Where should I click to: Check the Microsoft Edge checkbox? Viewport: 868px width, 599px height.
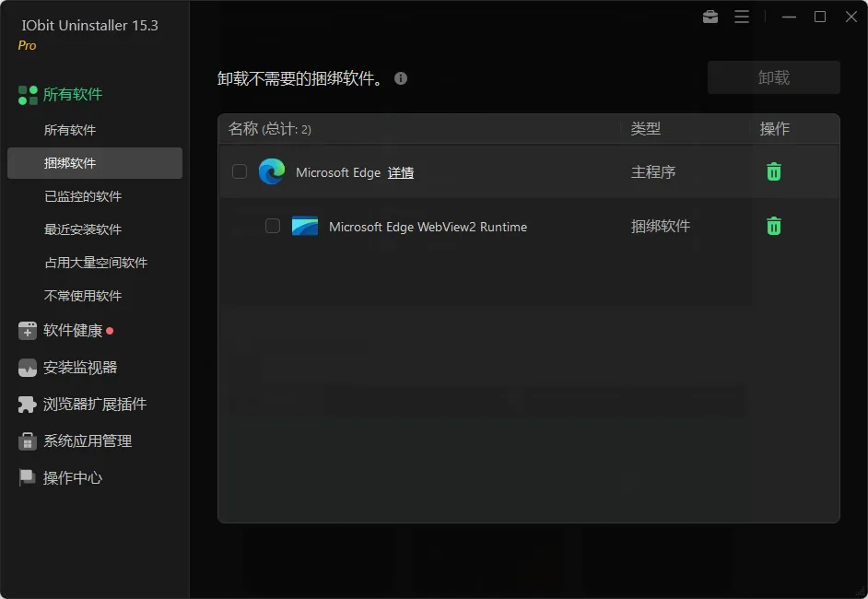[240, 171]
